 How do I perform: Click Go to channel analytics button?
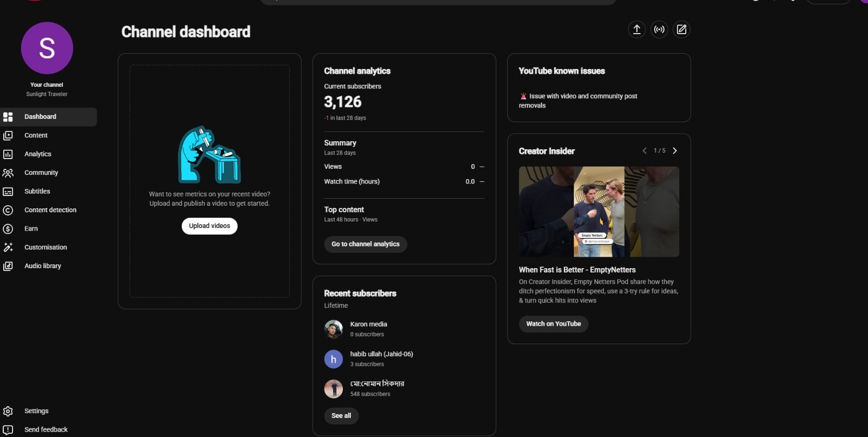click(366, 244)
